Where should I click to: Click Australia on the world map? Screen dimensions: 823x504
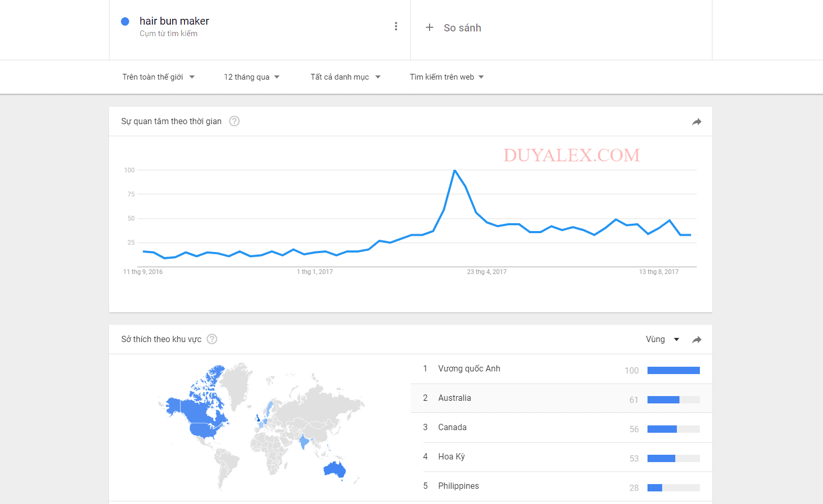click(335, 470)
